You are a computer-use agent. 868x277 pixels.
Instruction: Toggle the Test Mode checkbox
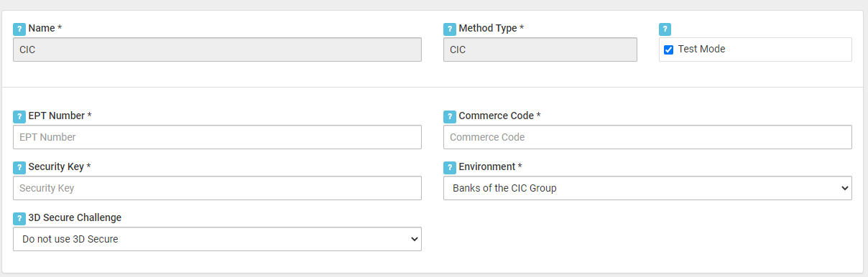tap(668, 50)
